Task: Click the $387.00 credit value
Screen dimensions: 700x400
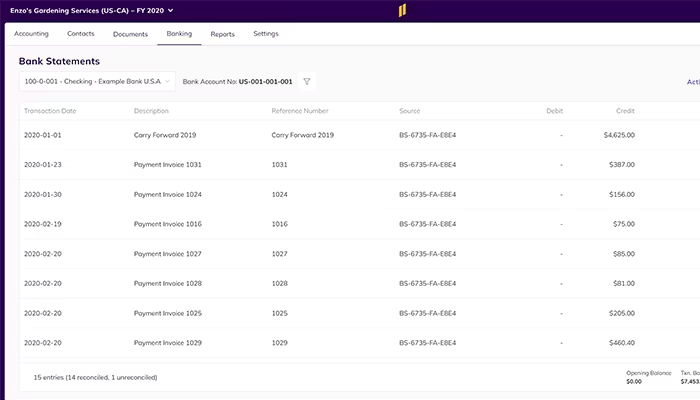Action: click(622, 165)
